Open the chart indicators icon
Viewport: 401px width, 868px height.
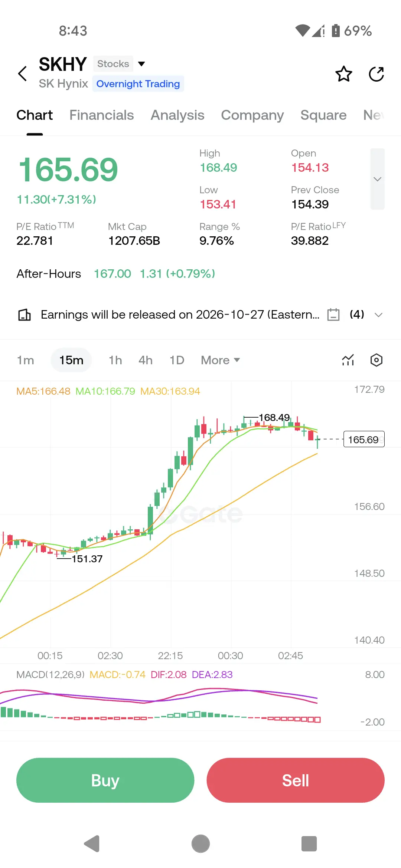pos(348,360)
